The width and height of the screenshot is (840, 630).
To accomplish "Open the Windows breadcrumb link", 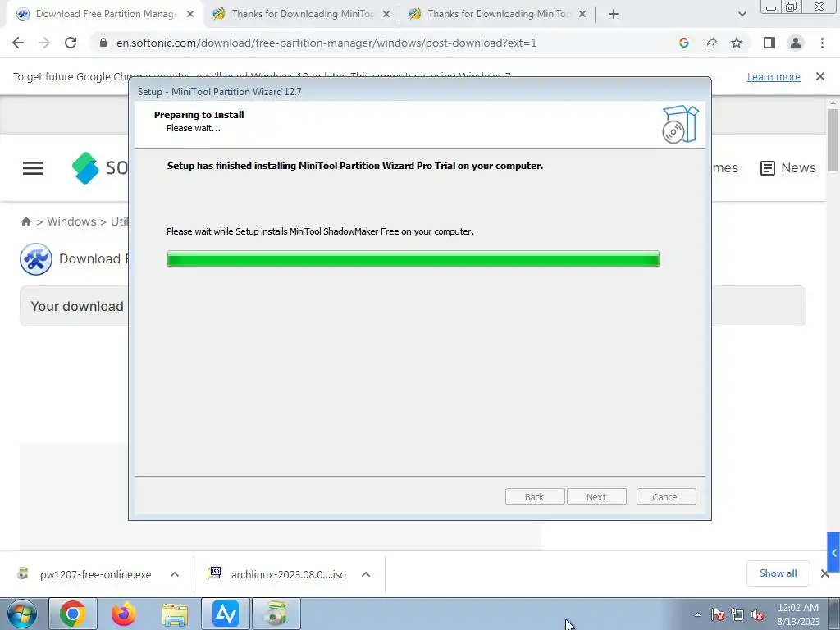I will click(71, 221).
